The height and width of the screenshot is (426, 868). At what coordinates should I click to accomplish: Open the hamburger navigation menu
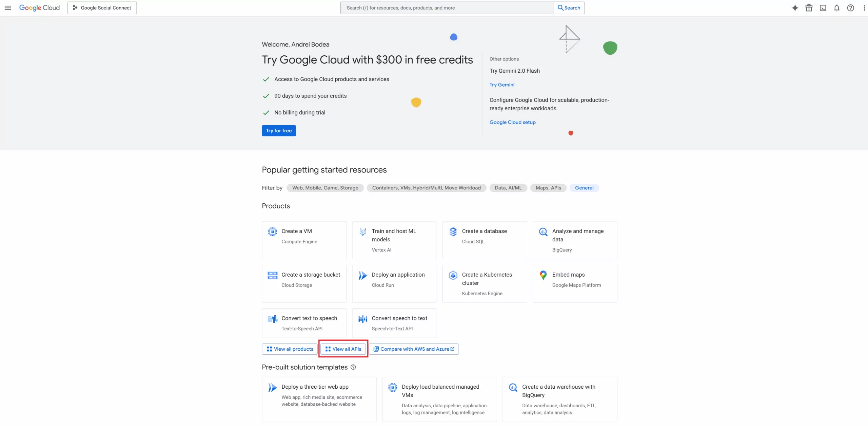tap(8, 8)
